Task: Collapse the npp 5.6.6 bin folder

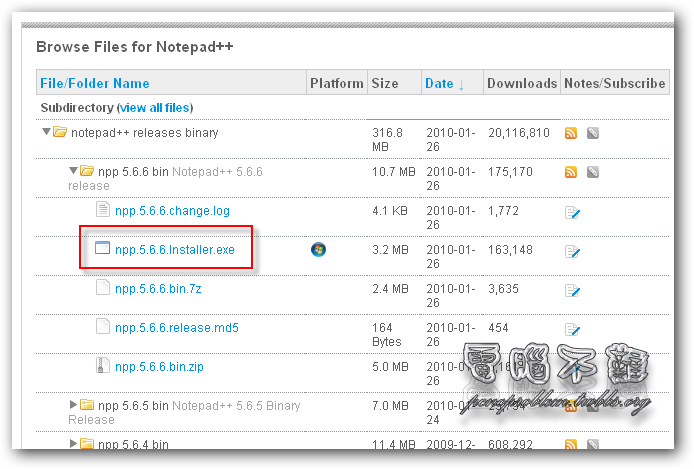Action: [x=73, y=171]
